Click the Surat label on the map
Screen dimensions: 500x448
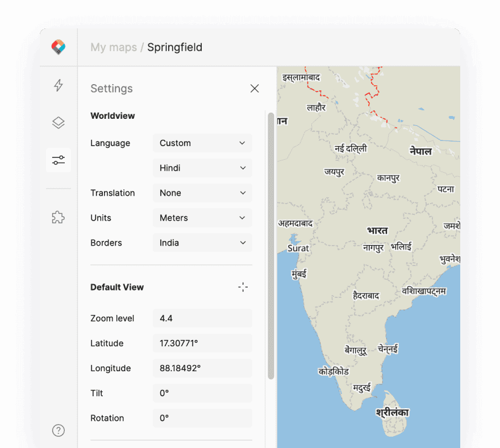pos(298,248)
